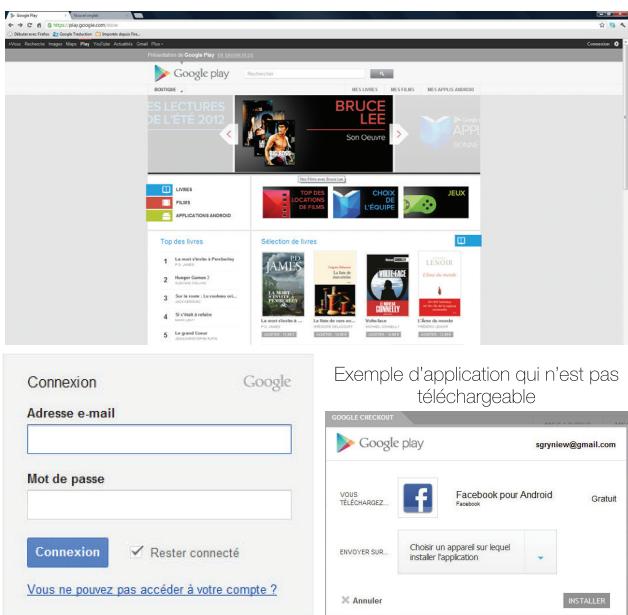Open the Lenoir L'âme du monde book cover
Screen dimensions: 628x615
pos(439,284)
